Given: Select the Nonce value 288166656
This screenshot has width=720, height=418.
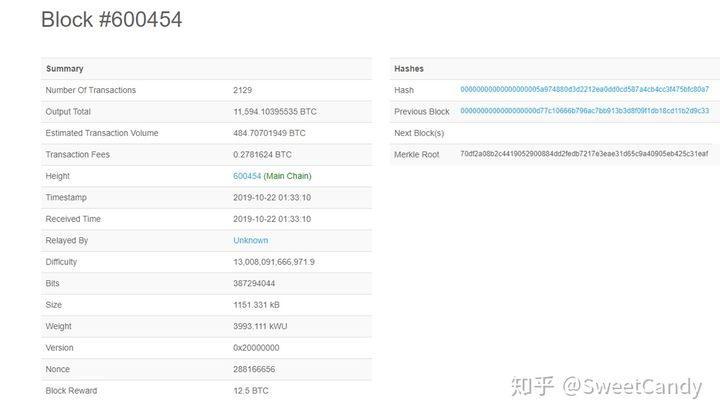Looking at the screenshot, I should [x=254, y=369].
